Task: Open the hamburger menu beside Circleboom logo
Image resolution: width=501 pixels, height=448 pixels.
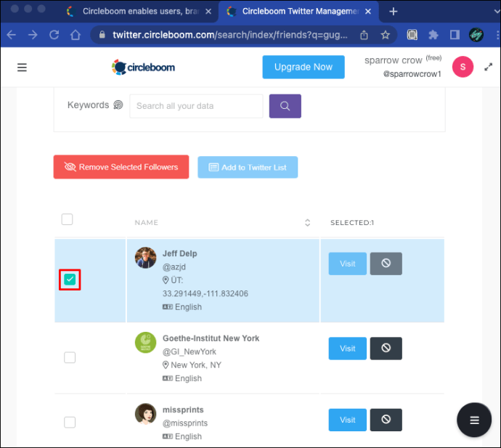Action: pyautogui.click(x=22, y=68)
